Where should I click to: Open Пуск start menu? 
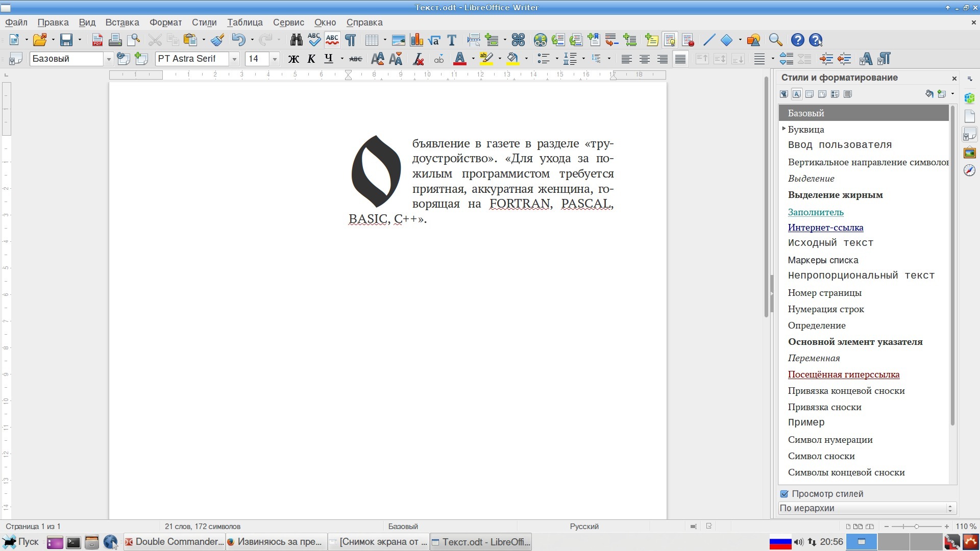[21, 542]
